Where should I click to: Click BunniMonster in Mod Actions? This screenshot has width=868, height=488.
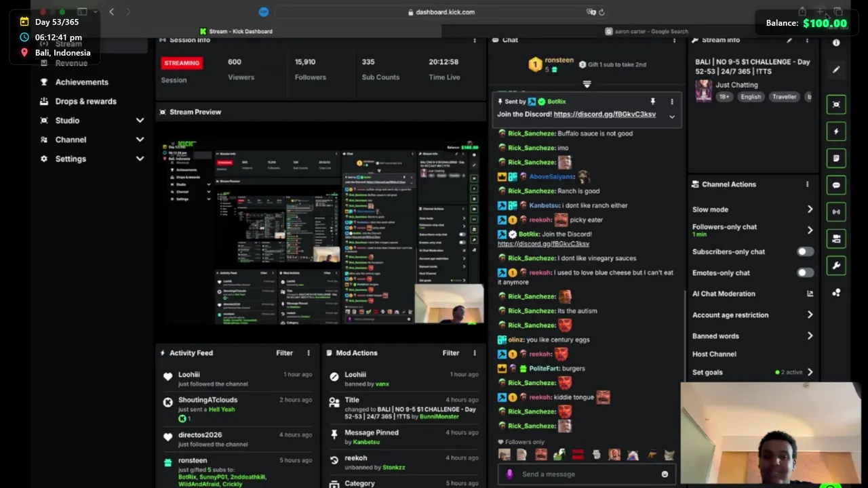tap(439, 417)
